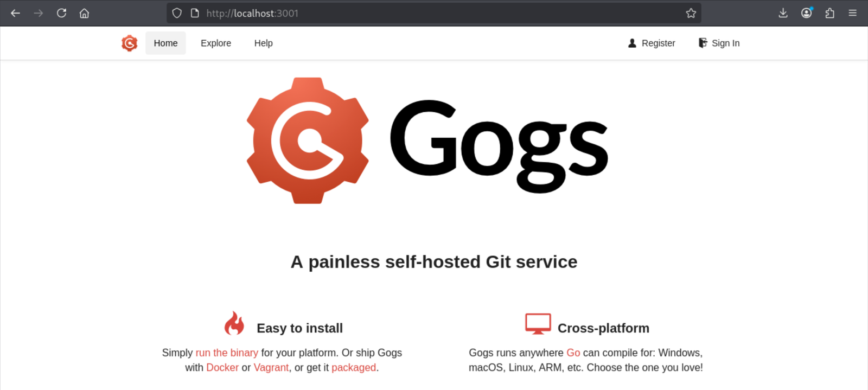Reload the current page
Image resolution: width=868 pixels, height=390 pixels.
tap(61, 13)
